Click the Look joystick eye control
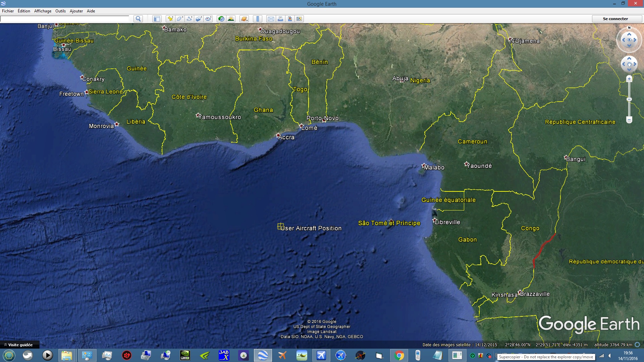Screen dimensions: 644x362 [629, 40]
